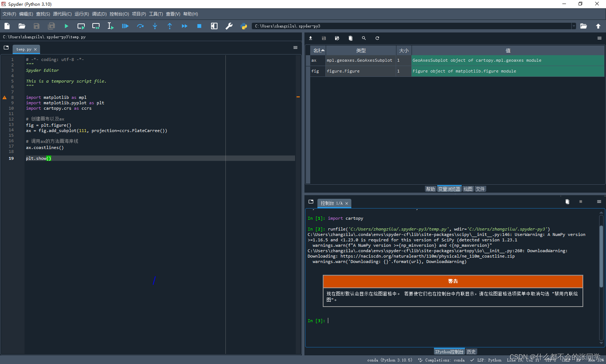Run the file with the green play icon

point(66,26)
